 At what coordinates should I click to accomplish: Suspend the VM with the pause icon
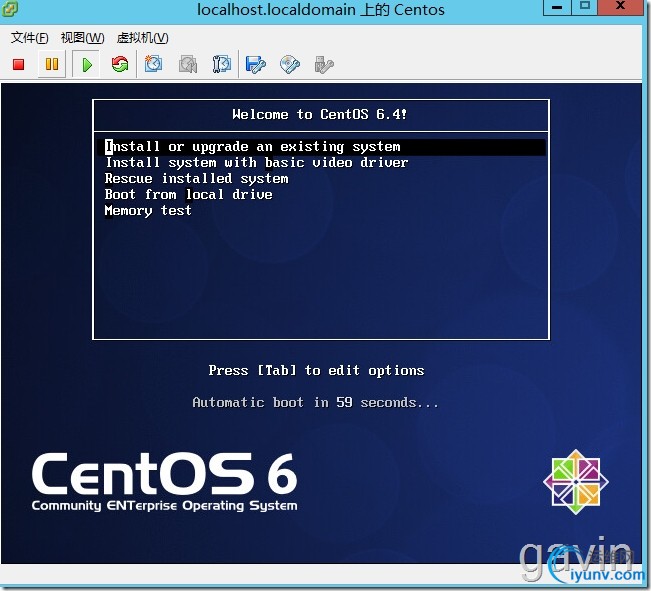pos(52,64)
